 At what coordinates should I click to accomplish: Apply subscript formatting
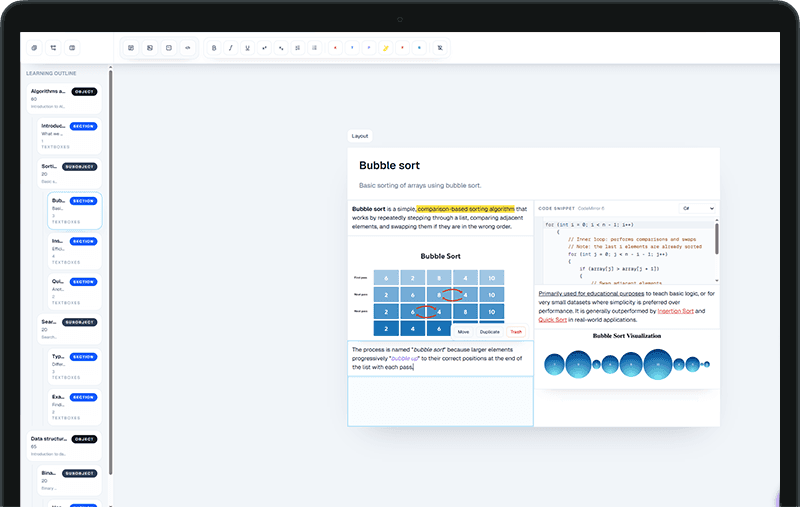tap(281, 48)
